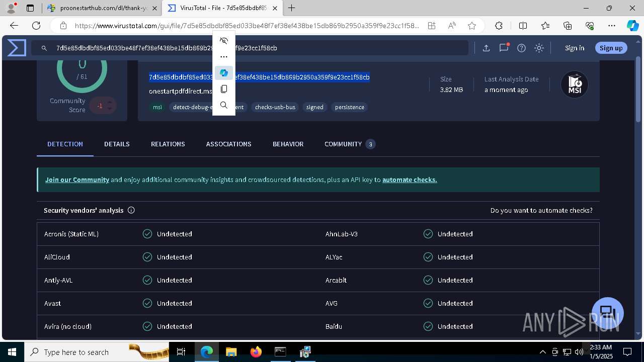Open Firefox from the taskbar
Image resolution: width=644 pixels, height=362 pixels.
tap(256, 352)
